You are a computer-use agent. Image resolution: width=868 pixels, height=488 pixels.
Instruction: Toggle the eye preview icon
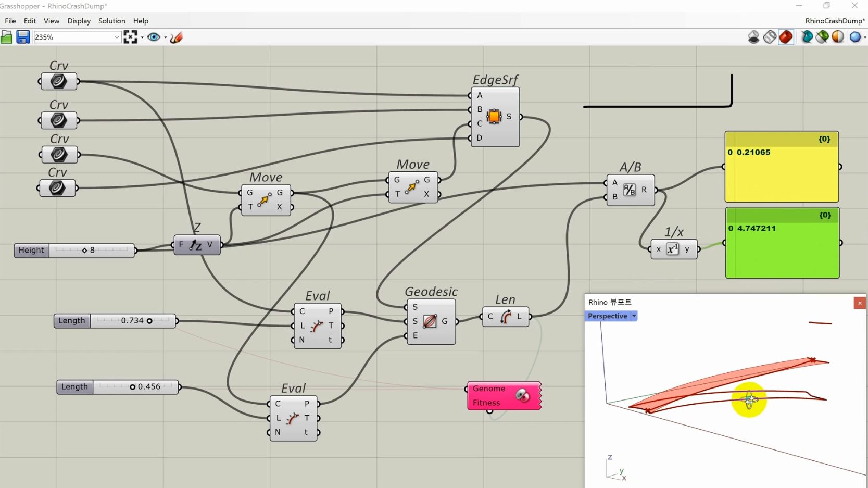point(154,37)
